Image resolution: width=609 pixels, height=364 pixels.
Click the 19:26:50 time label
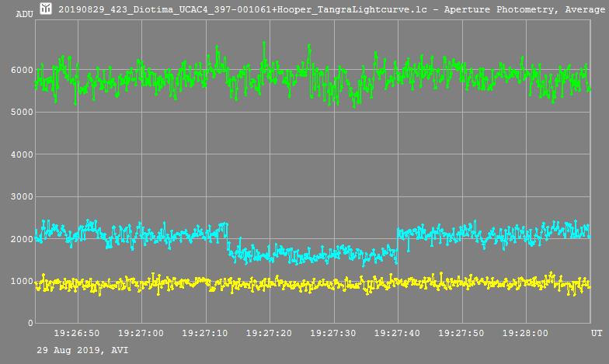[76, 333]
